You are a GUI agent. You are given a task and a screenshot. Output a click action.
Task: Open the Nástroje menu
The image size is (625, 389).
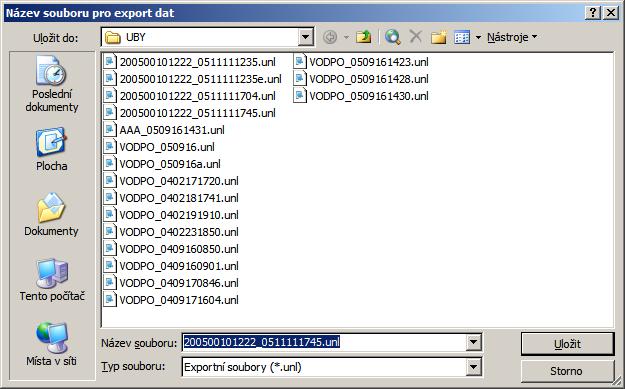512,37
